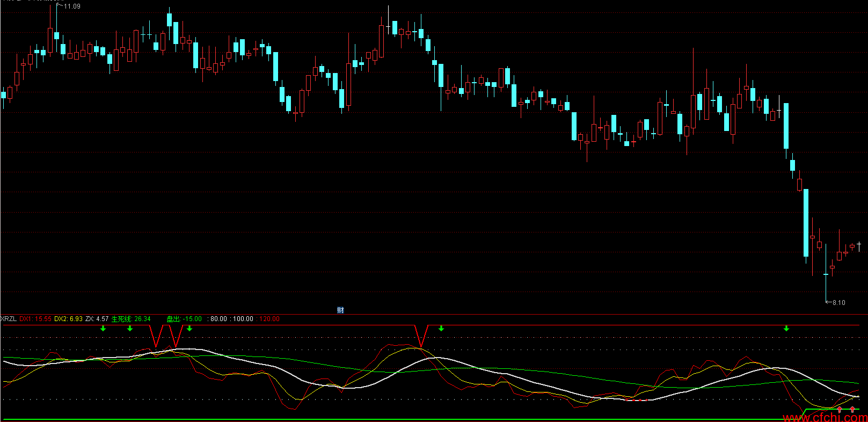This screenshot has height=422, width=868.
Task: Select the ZX: 4.57 indicator value
Action: [x=97, y=319]
